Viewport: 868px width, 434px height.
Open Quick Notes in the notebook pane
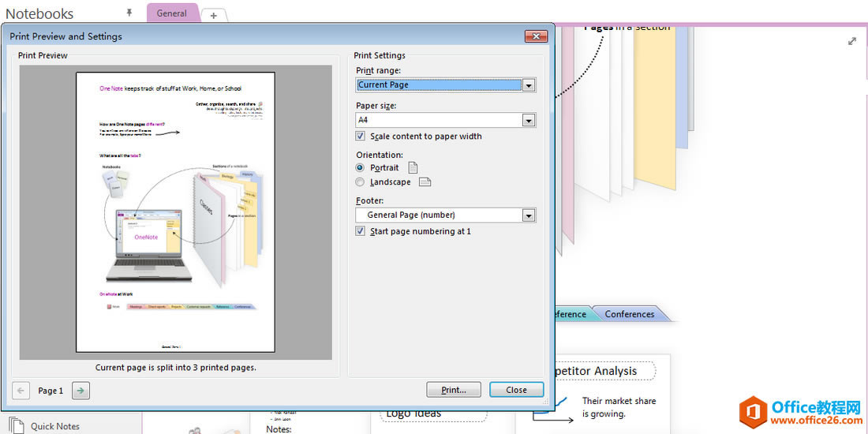54,426
